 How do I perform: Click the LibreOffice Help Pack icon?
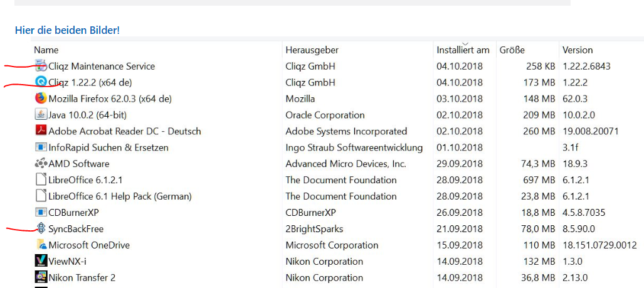coord(41,196)
